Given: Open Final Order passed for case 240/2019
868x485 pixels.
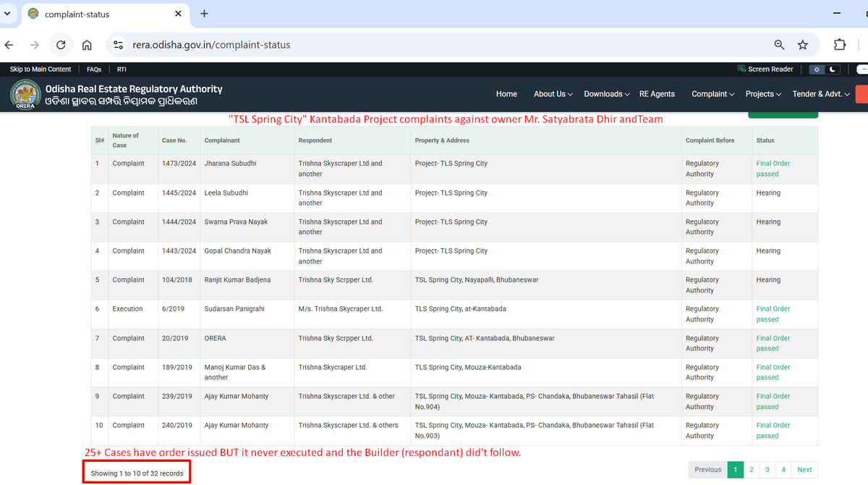Looking at the screenshot, I should click(773, 430).
